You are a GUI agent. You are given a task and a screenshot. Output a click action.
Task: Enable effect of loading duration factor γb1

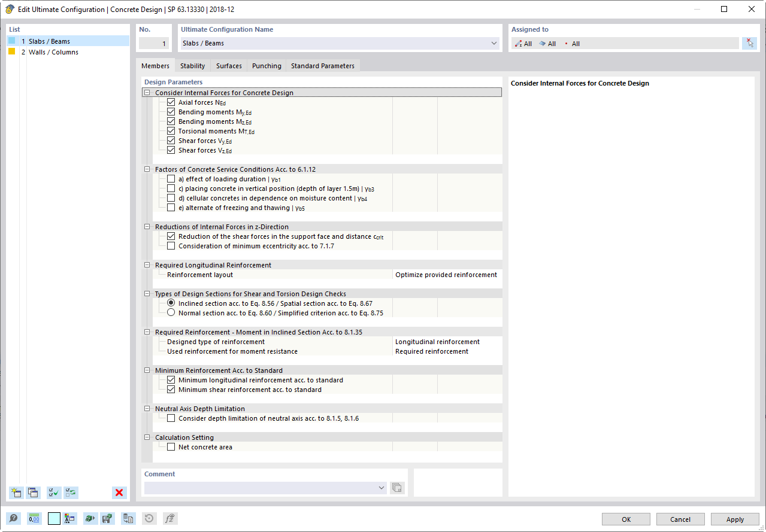coord(171,179)
